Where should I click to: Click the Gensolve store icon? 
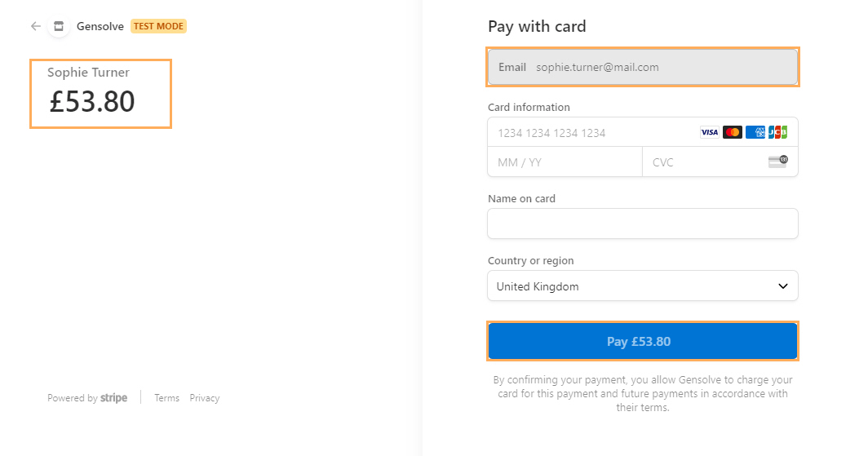pos(59,26)
